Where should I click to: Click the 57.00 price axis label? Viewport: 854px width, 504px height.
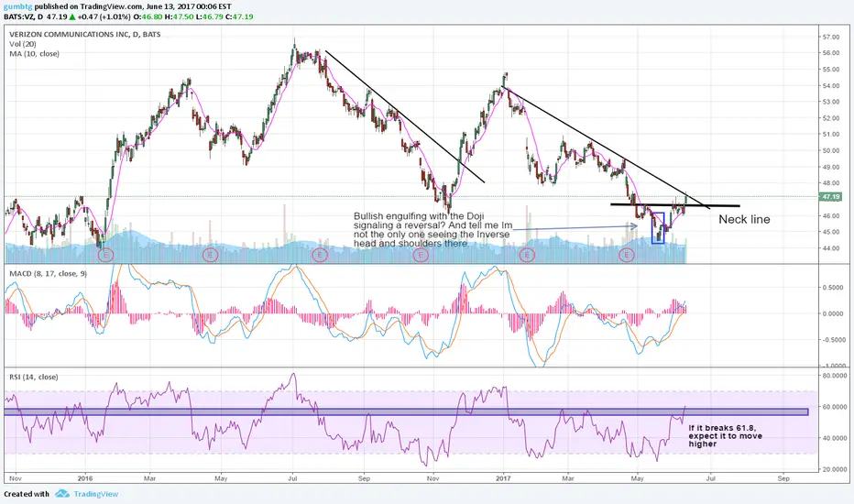(x=830, y=37)
